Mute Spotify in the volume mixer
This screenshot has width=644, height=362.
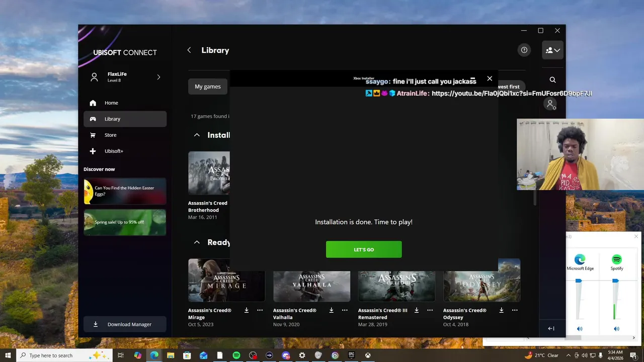(617, 329)
